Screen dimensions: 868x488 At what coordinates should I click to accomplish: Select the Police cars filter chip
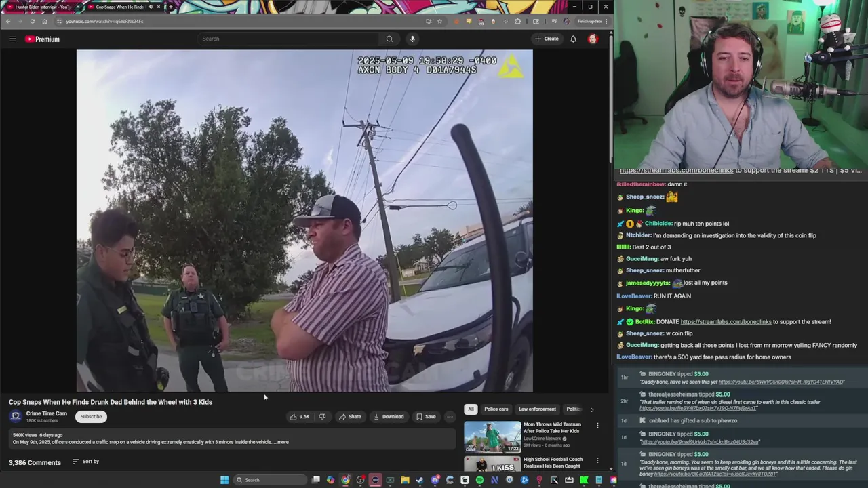click(x=496, y=409)
